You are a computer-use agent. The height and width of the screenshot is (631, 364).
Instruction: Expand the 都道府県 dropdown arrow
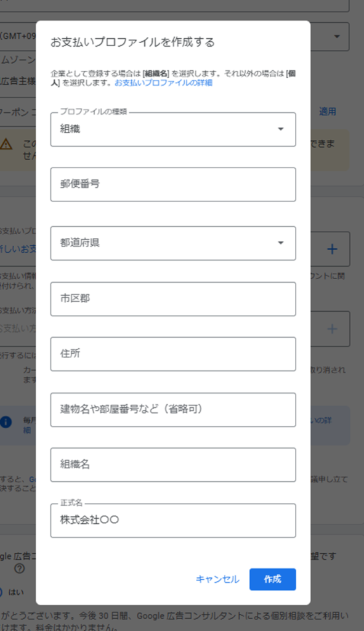point(281,243)
